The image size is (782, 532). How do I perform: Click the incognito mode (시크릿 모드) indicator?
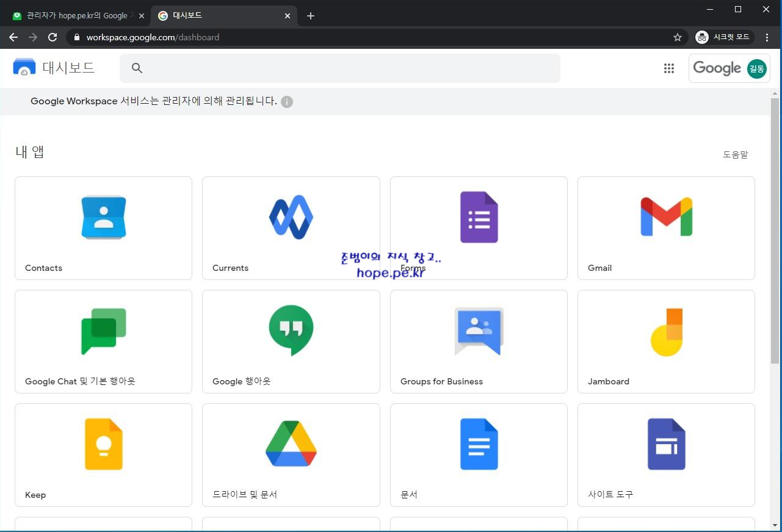[x=723, y=37]
